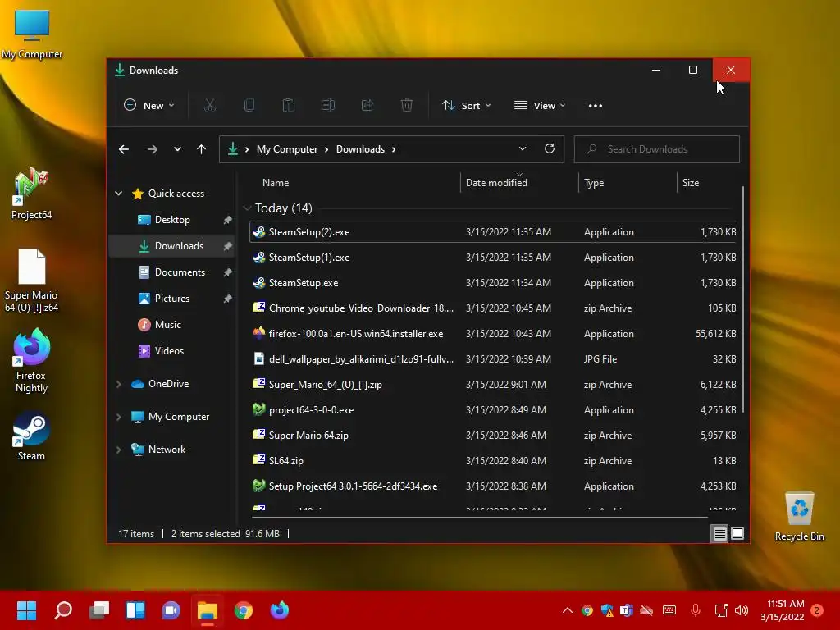The image size is (840, 630).
Task: Click the Search Downloads field
Action: 657,149
